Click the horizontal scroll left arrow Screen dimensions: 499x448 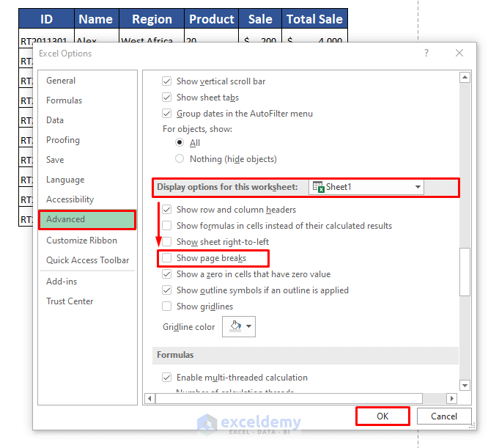tap(149, 398)
